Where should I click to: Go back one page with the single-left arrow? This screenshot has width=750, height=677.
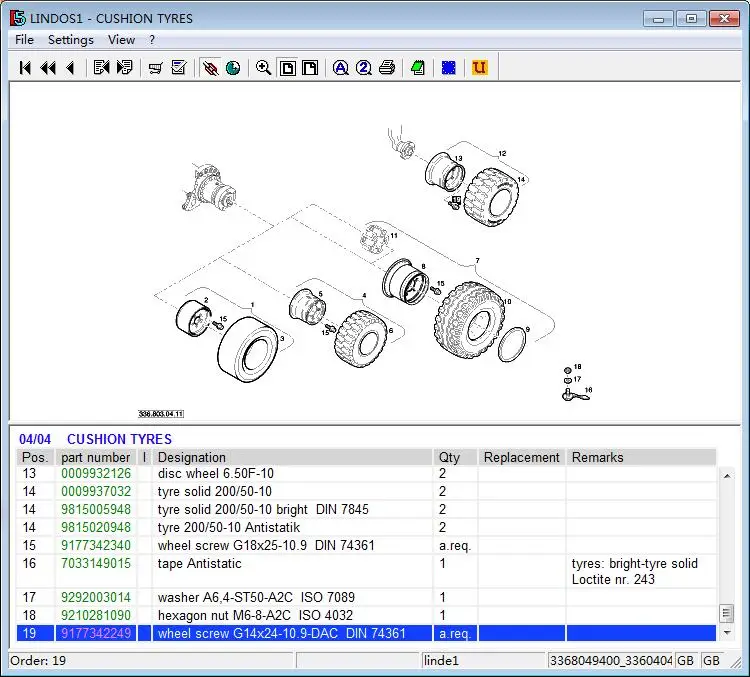pyautogui.click(x=70, y=68)
